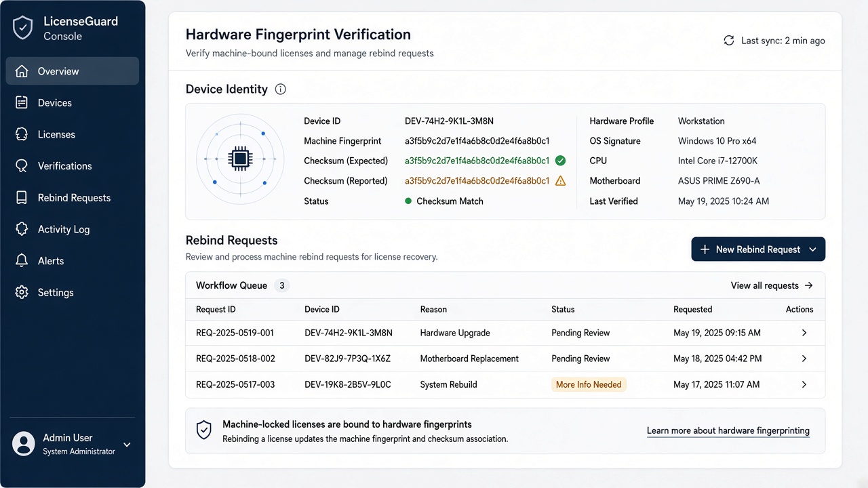This screenshot has height=488, width=868.
Task: Follow the View all requests link
Action: 772,285
